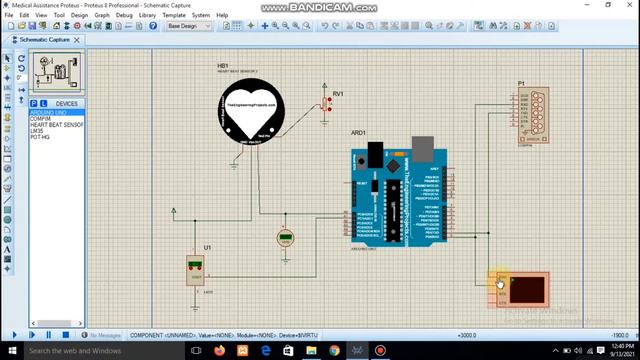Open the Design menu
This screenshot has width=640, height=360.
(79, 15)
